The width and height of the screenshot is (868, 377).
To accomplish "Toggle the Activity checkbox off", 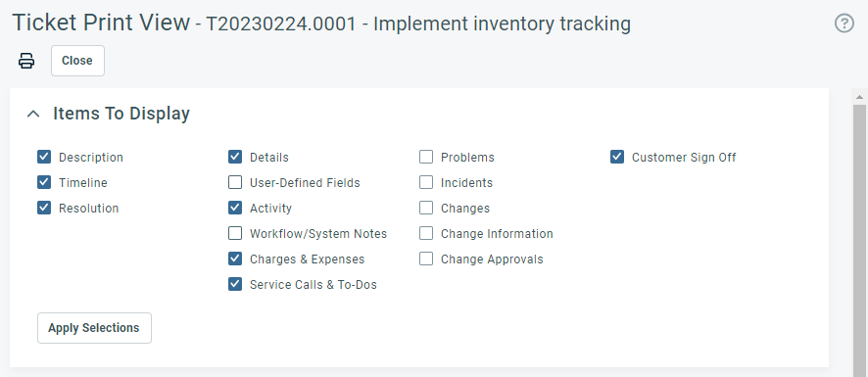I will [x=235, y=209].
